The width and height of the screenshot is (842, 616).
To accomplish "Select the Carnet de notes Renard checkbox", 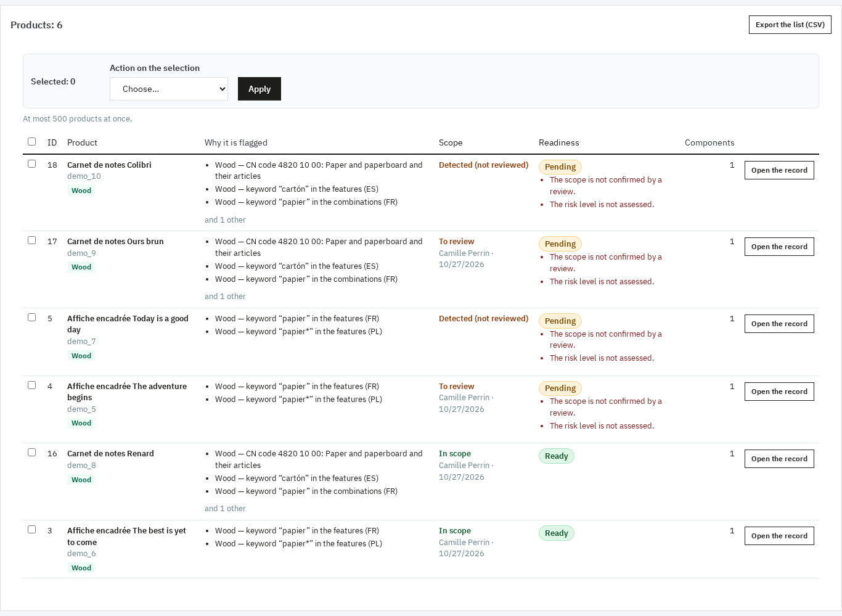I will coord(32,453).
